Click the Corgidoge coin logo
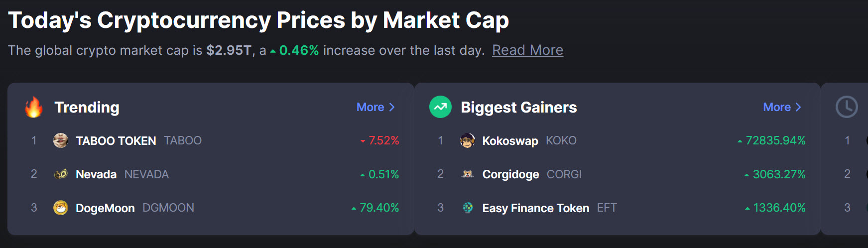868x248 pixels. coord(467,174)
